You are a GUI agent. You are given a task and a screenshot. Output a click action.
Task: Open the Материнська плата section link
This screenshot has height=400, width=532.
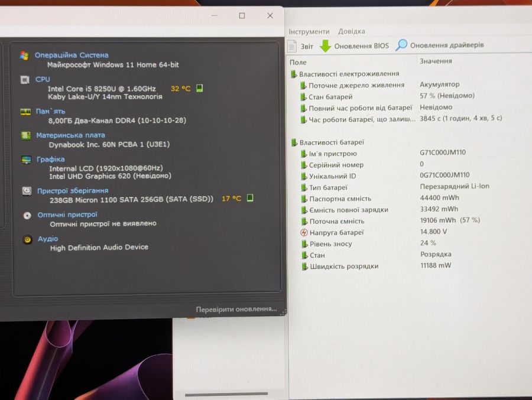tap(70, 135)
